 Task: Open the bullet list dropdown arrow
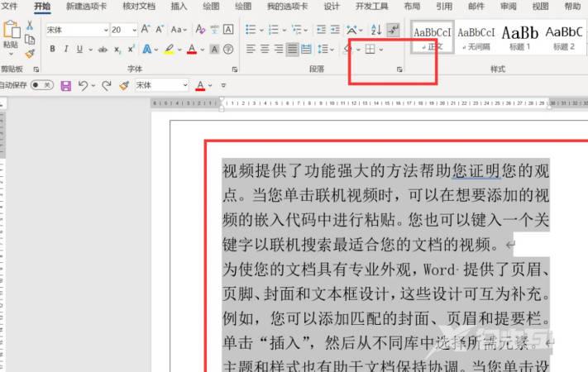[262, 30]
